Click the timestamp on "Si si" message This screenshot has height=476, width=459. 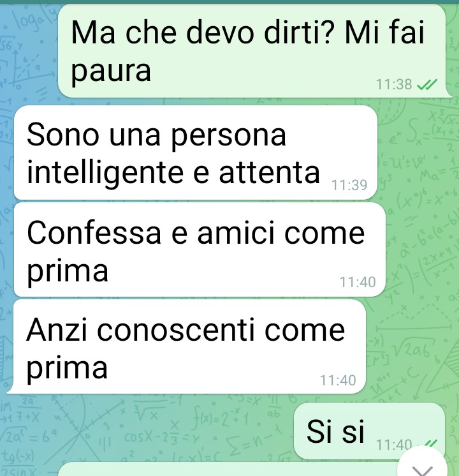click(x=394, y=445)
